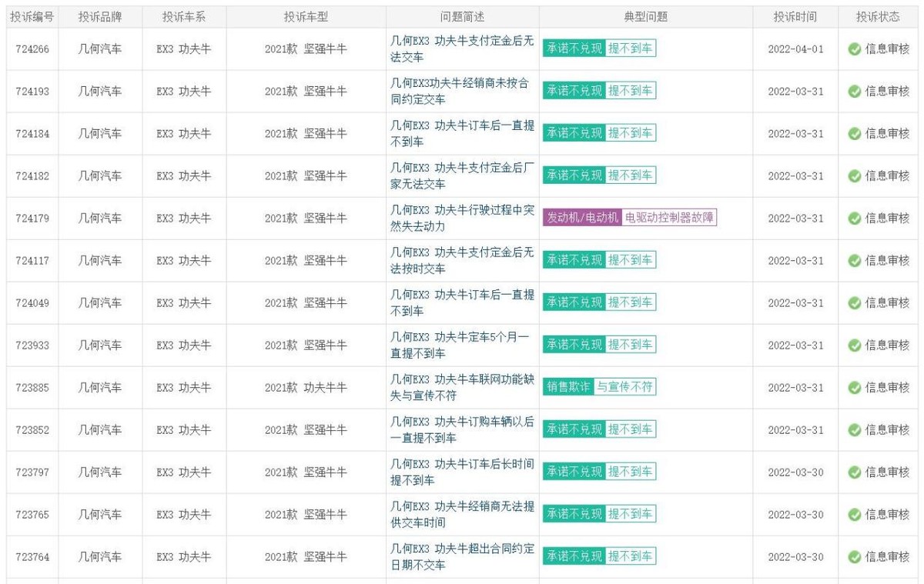Click the green check icon in row 724184

click(854, 134)
